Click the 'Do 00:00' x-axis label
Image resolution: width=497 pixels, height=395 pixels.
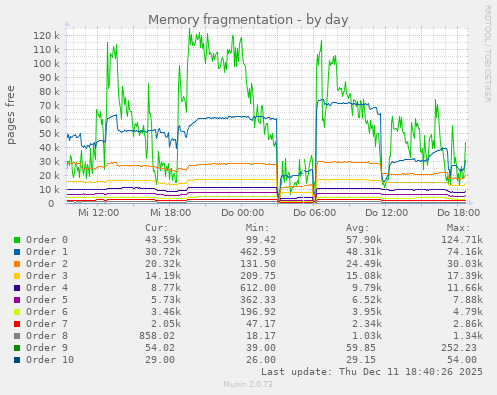243,213
